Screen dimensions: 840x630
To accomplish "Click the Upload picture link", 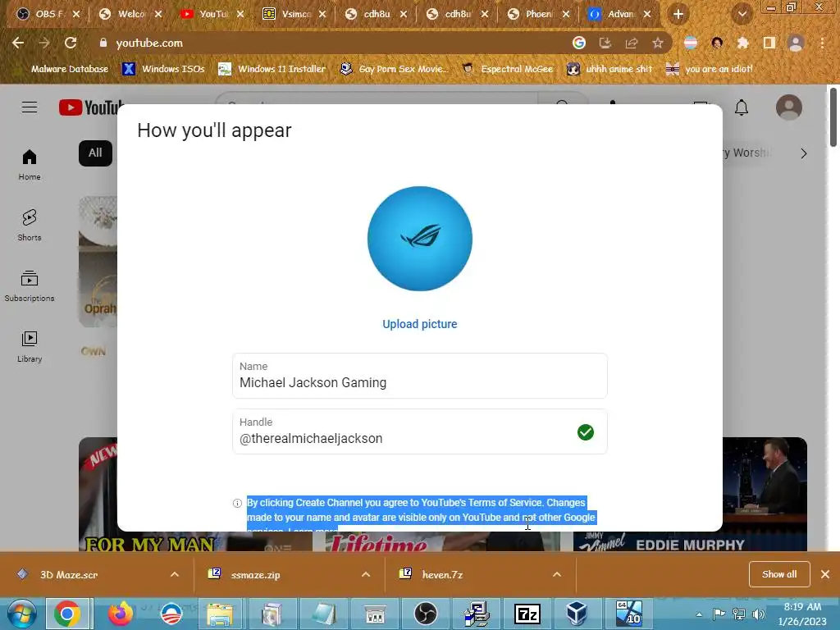I will pos(419,324).
